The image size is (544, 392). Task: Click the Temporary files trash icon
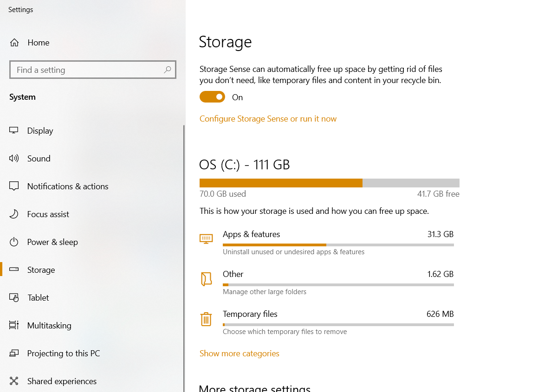click(x=206, y=319)
